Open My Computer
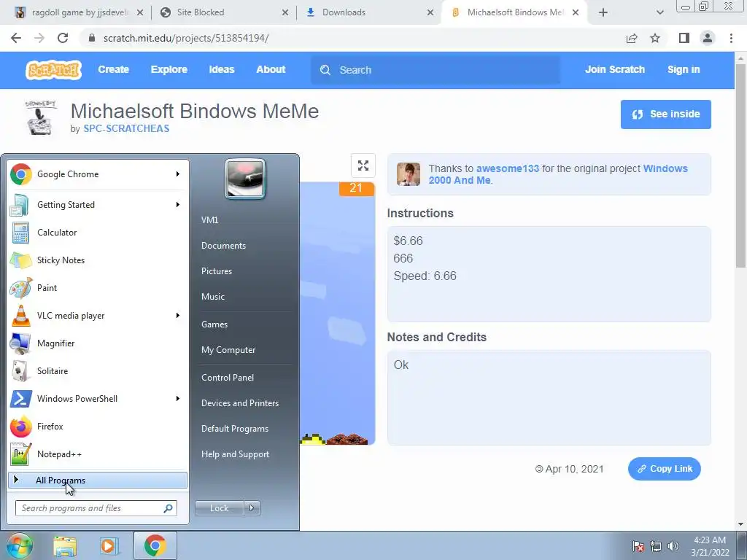The height and width of the screenshot is (560, 747). [x=228, y=350]
